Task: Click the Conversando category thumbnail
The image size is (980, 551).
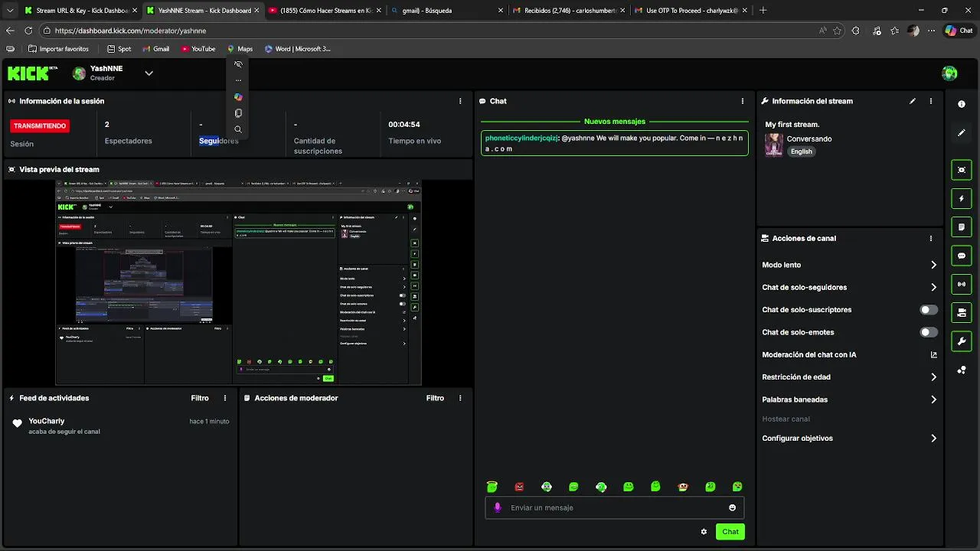Action: (x=773, y=145)
